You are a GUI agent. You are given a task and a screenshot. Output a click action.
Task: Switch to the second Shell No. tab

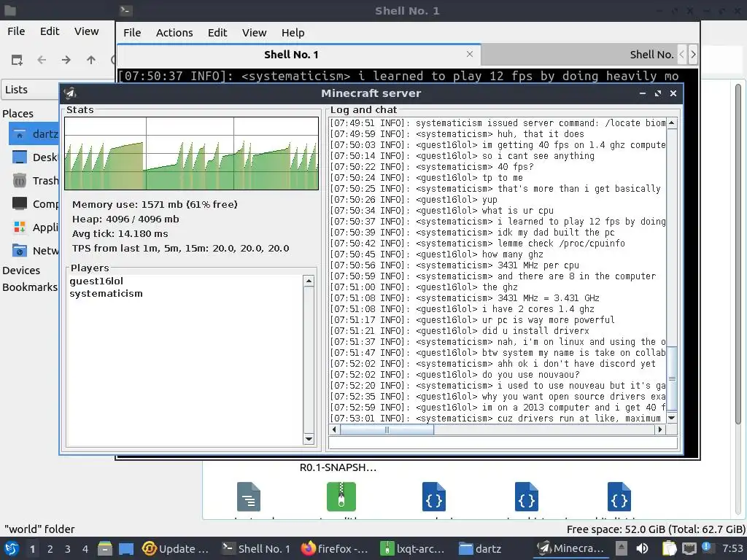(x=578, y=55)
